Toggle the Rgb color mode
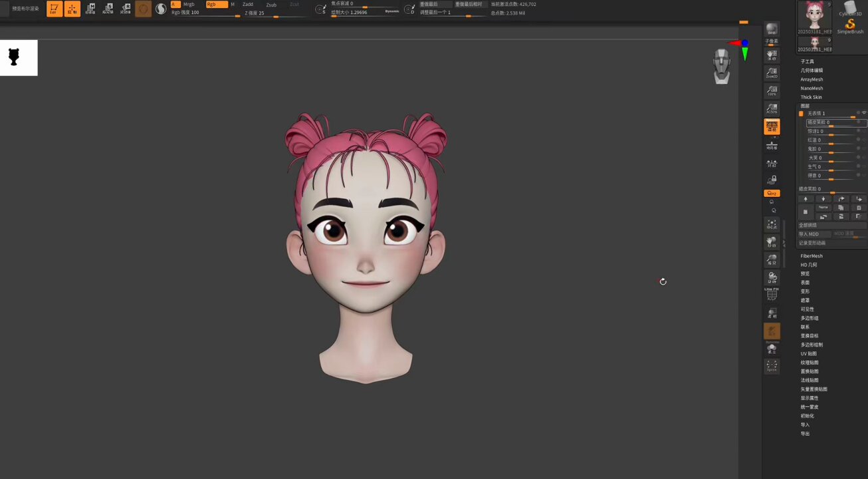Viewport: 868px width, 479px height. click(x=217, y=5)
